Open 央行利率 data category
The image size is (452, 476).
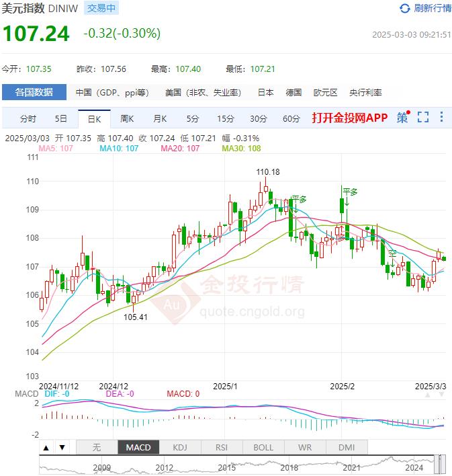(x=365, y=92)
